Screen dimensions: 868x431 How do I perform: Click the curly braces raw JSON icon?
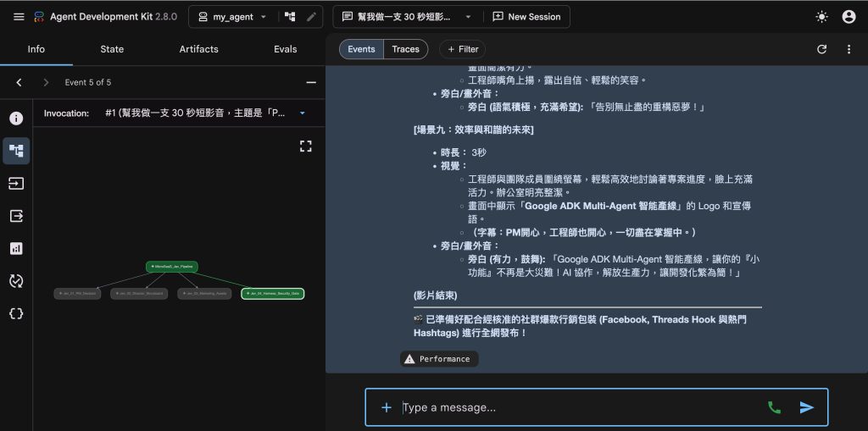tap(16, 313)
